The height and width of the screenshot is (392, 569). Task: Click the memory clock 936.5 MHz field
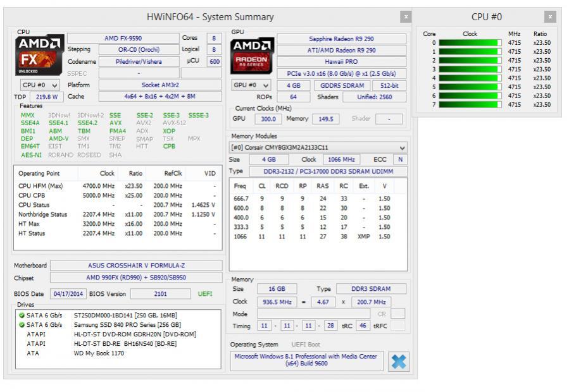point(277,302)
